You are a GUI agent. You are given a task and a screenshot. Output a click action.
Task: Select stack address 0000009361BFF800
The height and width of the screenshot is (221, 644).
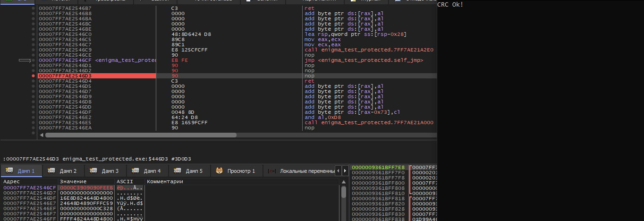coord(378,183)
